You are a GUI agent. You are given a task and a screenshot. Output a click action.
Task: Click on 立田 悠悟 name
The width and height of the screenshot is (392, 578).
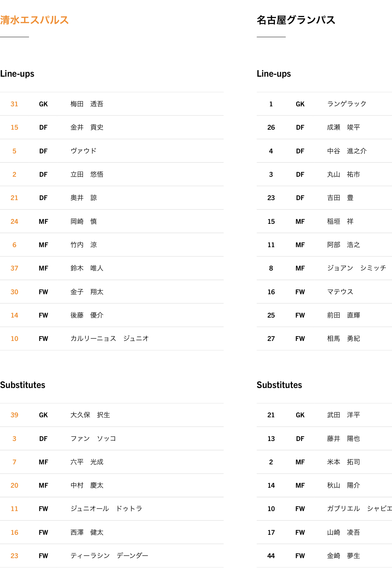[x=87, y=174]
